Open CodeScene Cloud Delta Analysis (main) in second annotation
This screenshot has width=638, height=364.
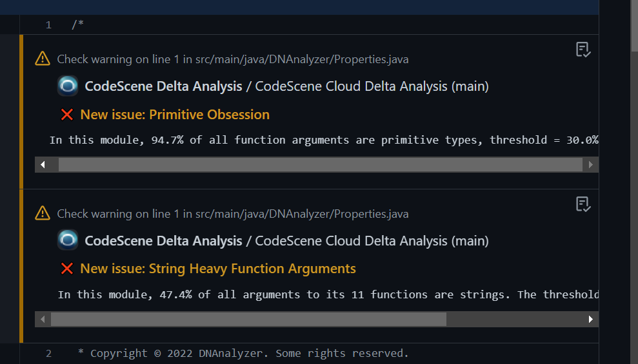click(x=372, y=241)
